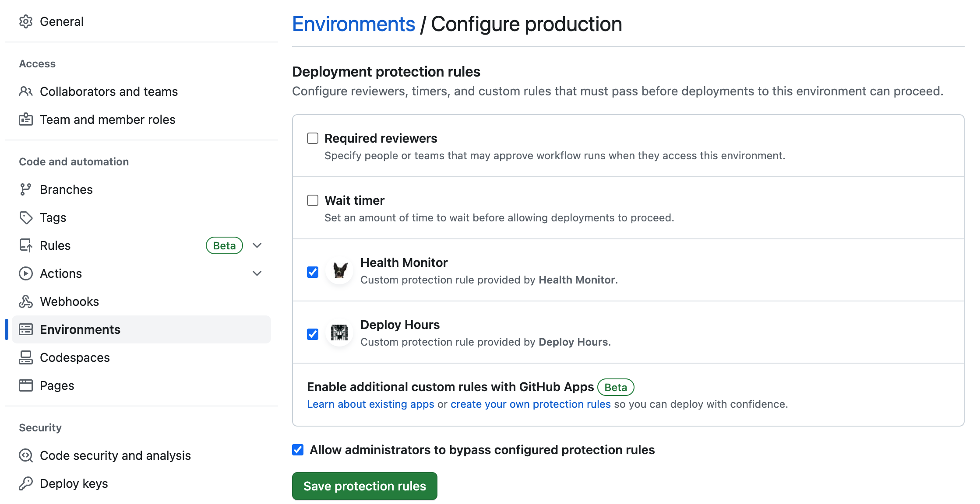Expand the Actions section chevron

tap(257, 273)
